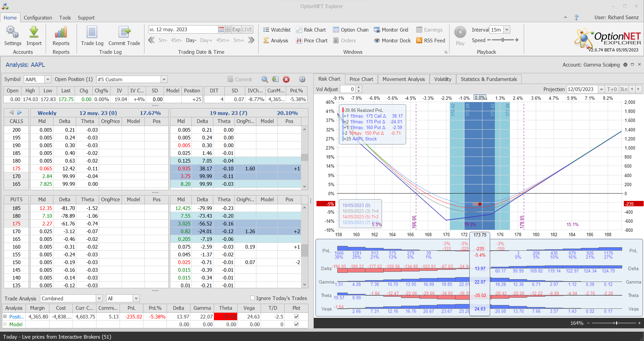Image resolution: width=644 pixels, height=341 pixels.
Task: Open the help question mark icon
Action: tap(576, 17)
